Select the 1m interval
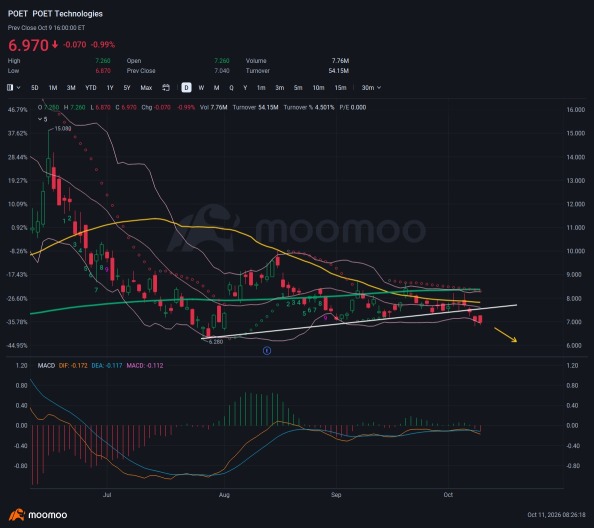 click(x=261, y=87)
